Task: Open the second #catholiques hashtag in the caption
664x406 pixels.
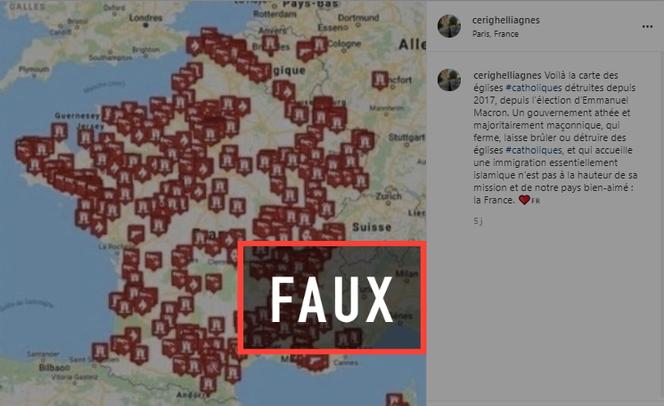Action: (x=534, y=150)
